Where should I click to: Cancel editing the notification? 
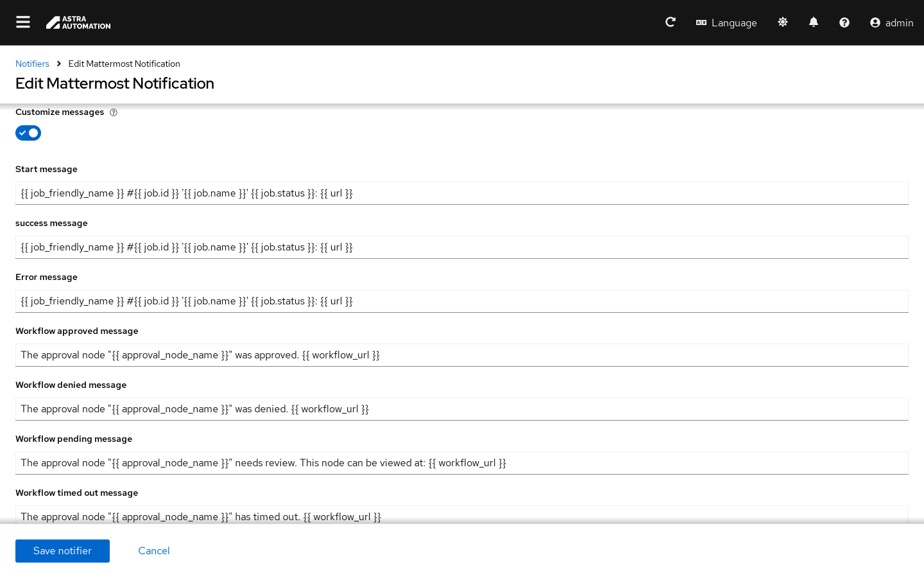point(154,551)
